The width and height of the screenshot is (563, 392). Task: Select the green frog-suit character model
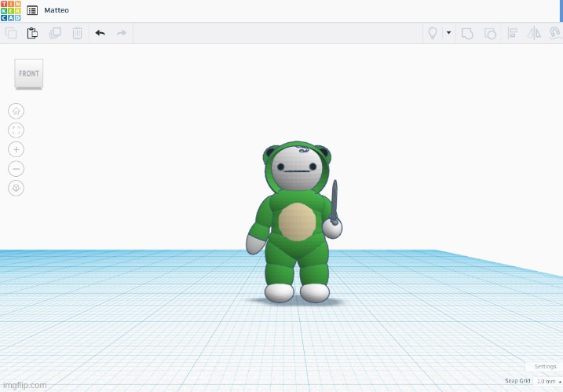coord(295,222)
